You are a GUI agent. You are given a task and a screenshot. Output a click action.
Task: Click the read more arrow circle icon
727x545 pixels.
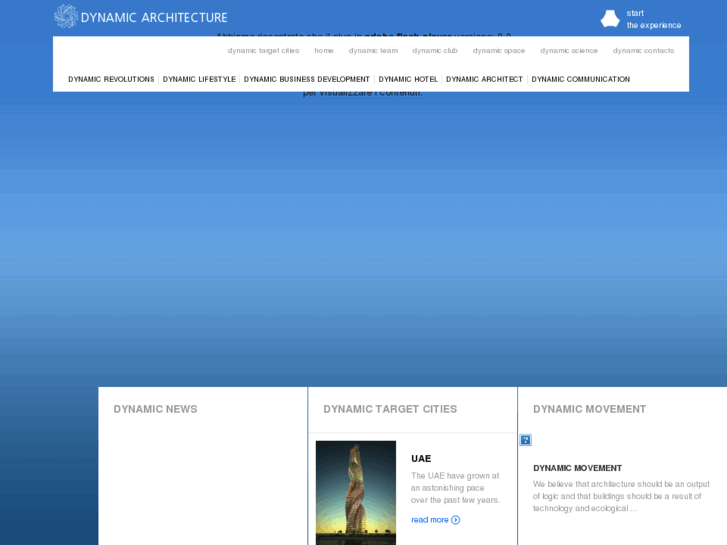click(456, 520)
